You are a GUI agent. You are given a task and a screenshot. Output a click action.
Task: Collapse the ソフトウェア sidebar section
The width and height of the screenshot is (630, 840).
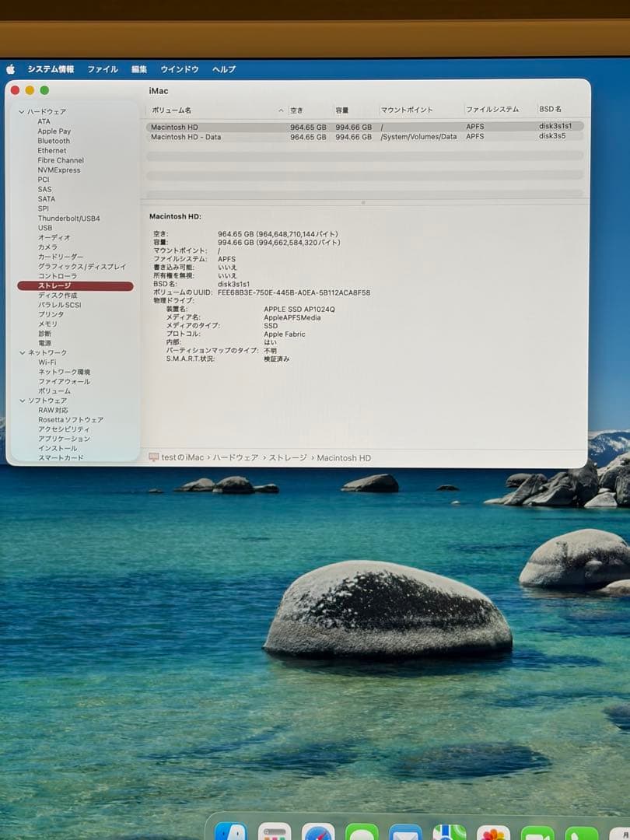point(21,400)
